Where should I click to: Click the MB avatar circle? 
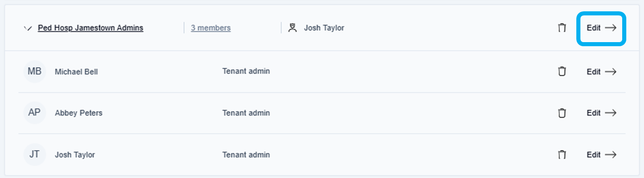coord(35,72)
